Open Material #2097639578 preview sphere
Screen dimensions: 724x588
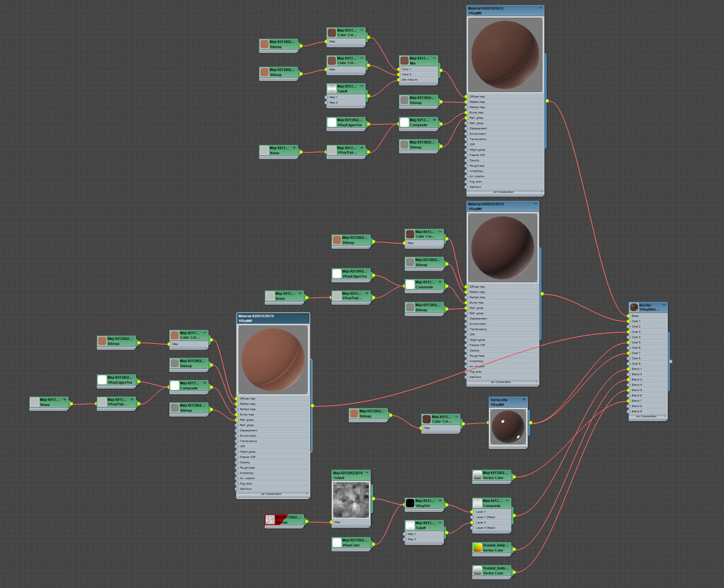503,248
